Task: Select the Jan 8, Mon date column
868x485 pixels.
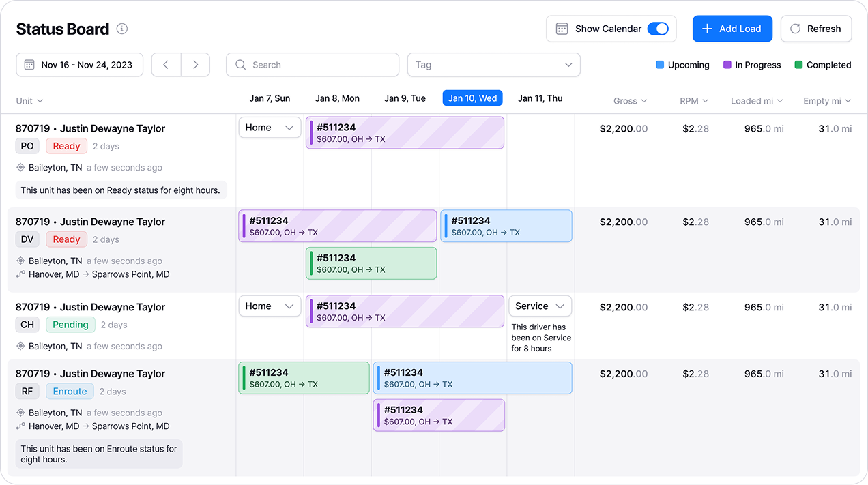Action: coord(337,98)
